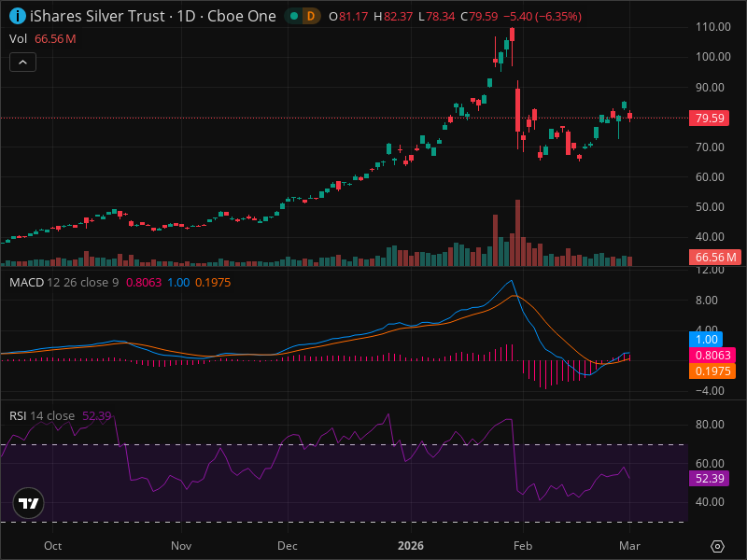Click the blue 1.00 MACD value label
The image size is (747, 560).
[706, 340]
